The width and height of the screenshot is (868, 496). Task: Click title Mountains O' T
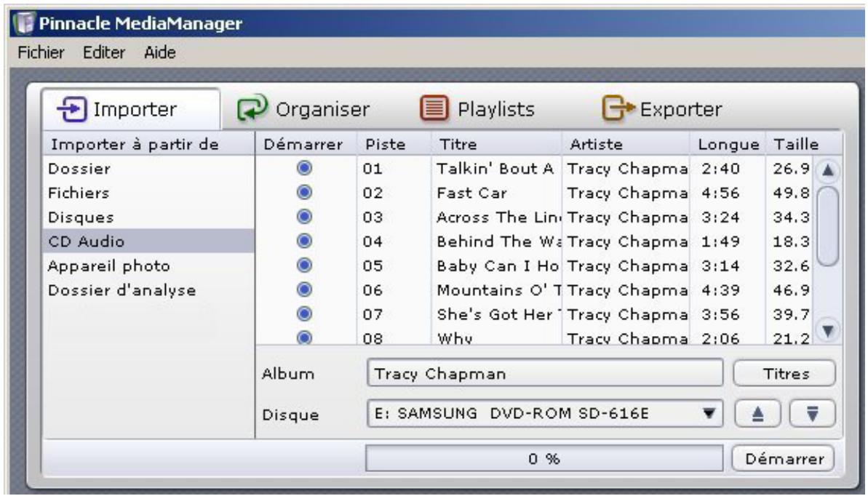(499, 290)
